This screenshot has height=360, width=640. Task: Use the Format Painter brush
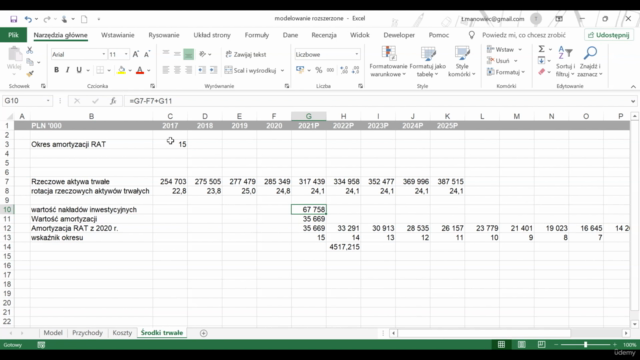(x=29, y=74)
